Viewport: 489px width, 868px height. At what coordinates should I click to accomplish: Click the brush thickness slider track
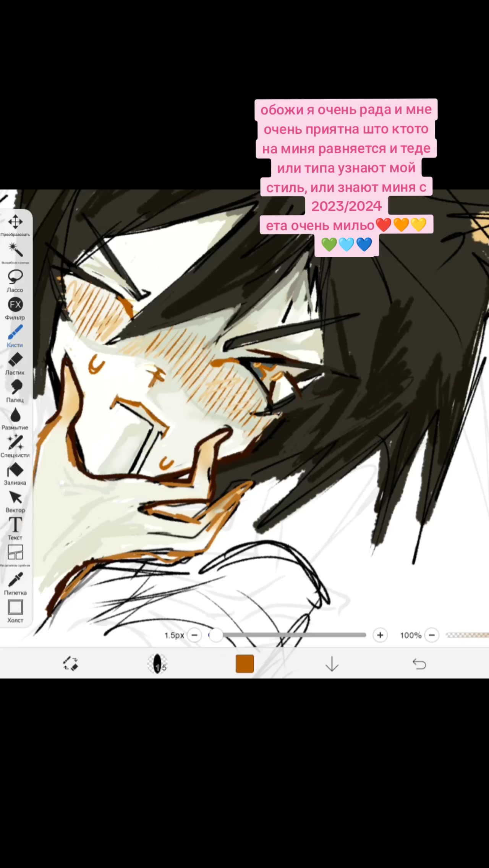click(287, 635)
